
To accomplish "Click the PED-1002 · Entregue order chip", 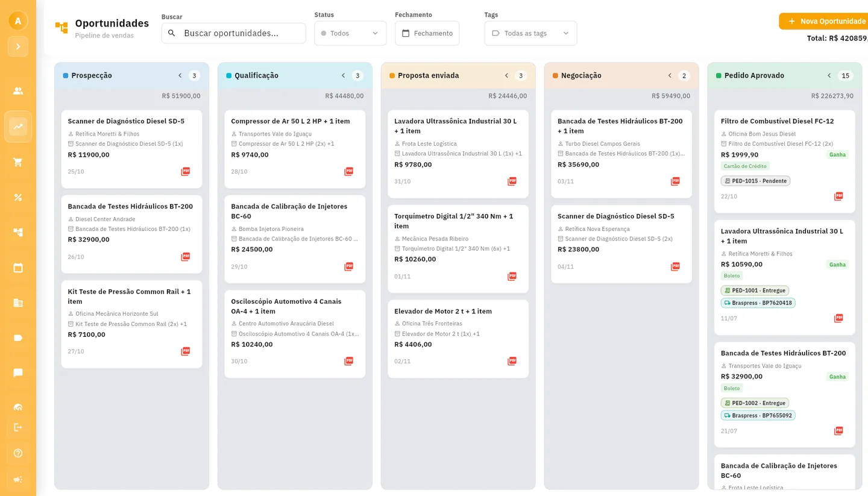I will tap(755, 403).
